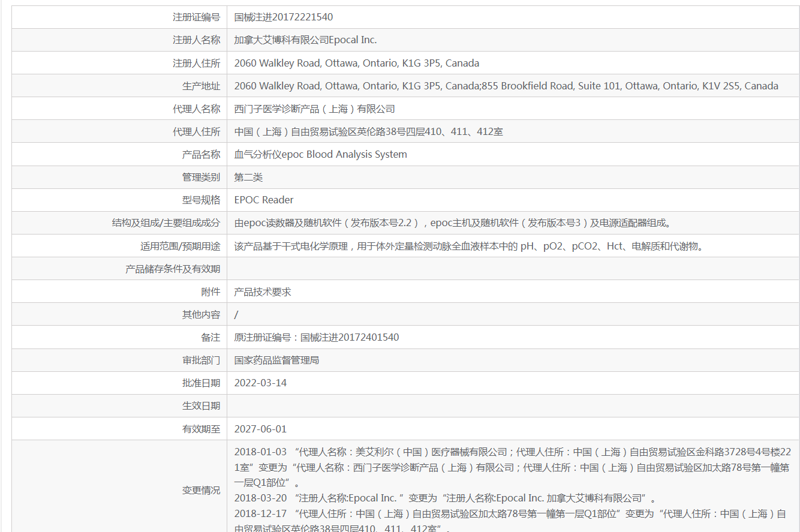Click the 审批部门 label
The image size is (800, 532).
coord(201,360)
